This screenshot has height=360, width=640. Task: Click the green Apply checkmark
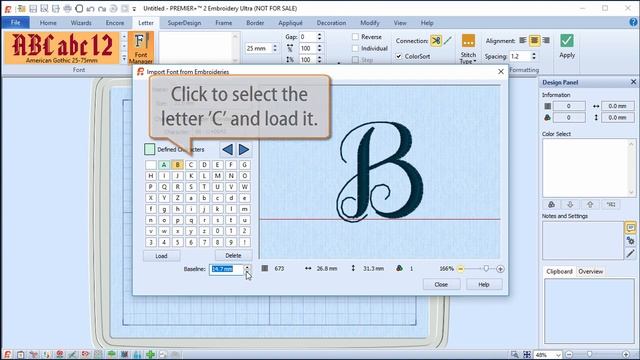coord(567,47)
